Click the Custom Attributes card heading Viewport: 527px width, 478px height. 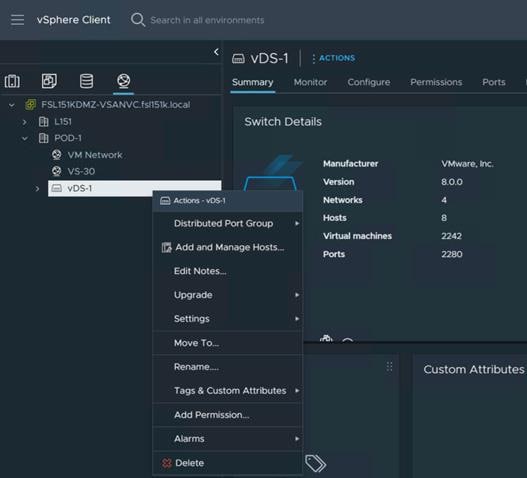click(474, 369)
